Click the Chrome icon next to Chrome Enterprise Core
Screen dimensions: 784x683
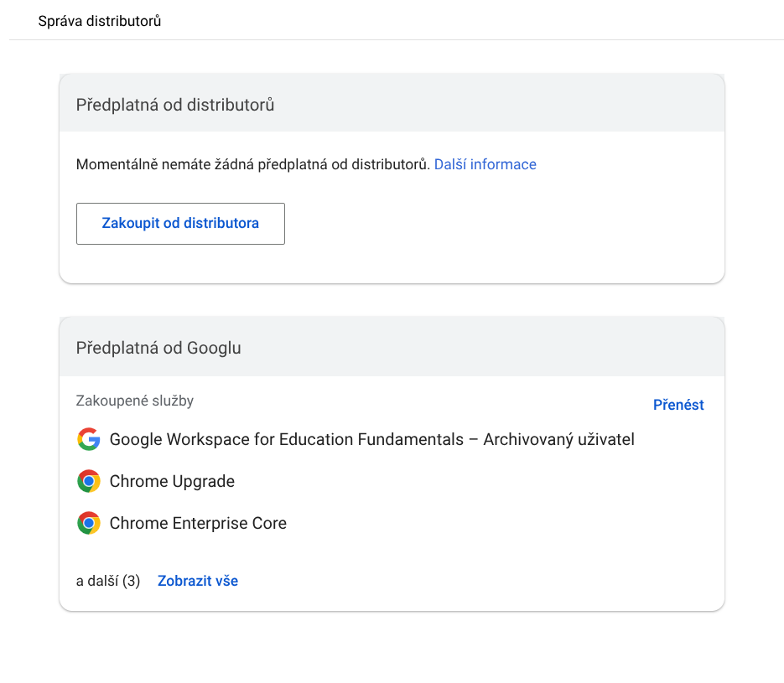[x=88, y=523]
